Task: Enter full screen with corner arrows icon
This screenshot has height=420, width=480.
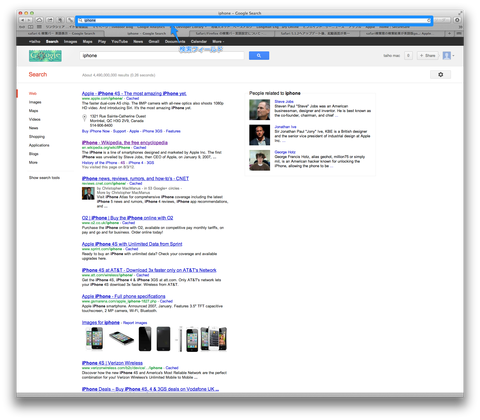Action: [x=460, y=13]
